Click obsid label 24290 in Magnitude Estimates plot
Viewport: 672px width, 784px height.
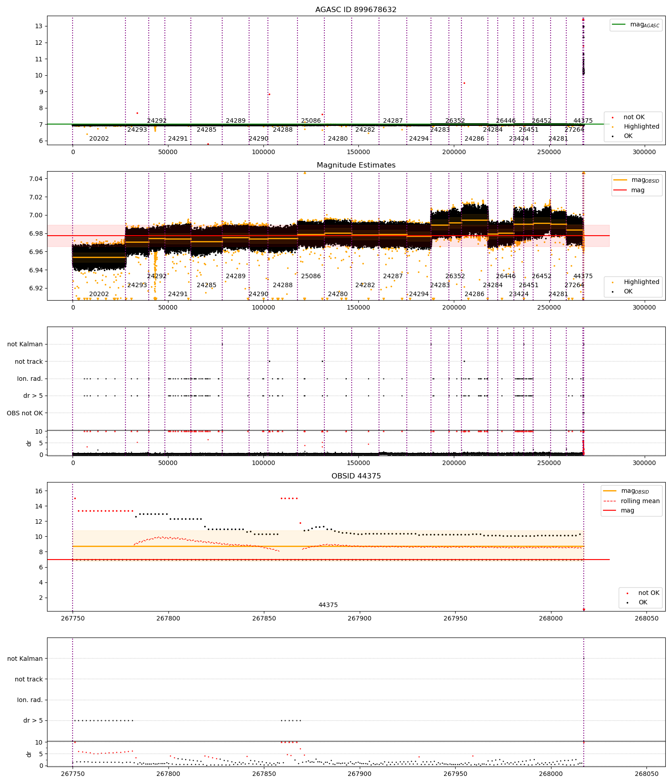[258, 294]
